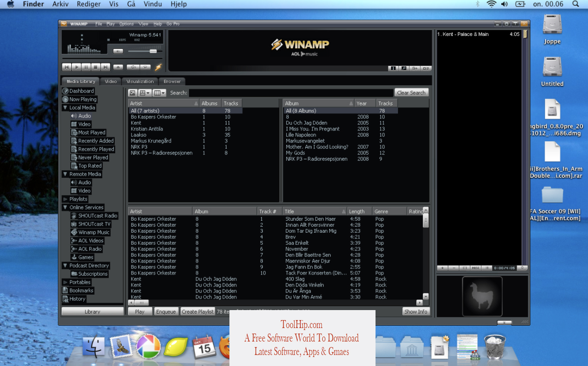
Task: Focus the library Search field
Action: tap(291, 93)
